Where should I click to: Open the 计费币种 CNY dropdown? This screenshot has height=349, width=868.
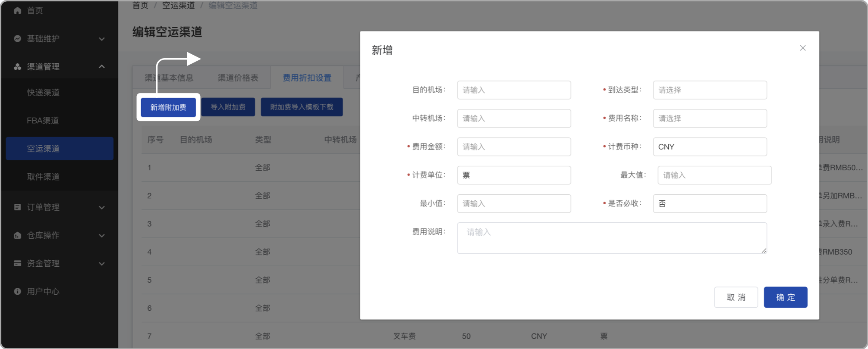point(709,147)
